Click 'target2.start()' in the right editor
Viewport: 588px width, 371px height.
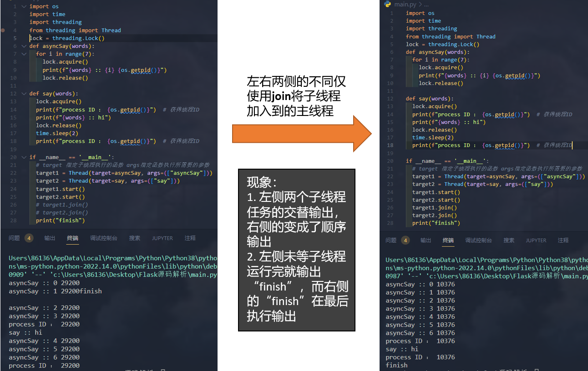point(436,200)
